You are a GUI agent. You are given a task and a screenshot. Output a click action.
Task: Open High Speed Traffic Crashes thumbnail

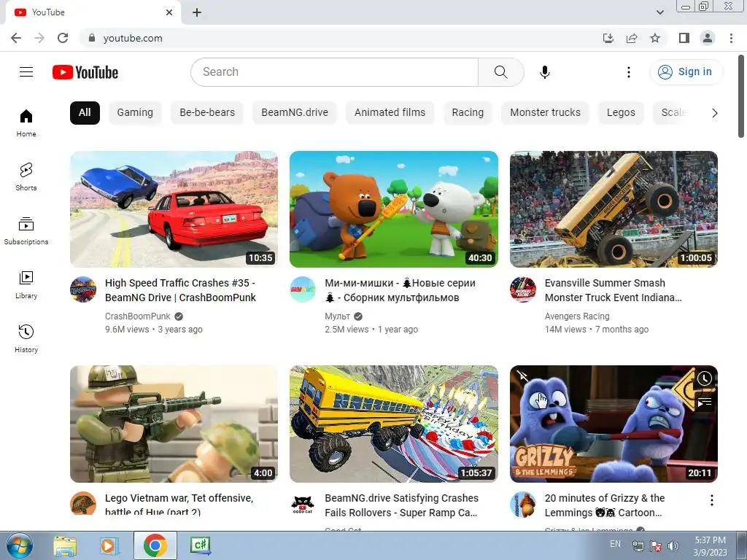(174, 209)
